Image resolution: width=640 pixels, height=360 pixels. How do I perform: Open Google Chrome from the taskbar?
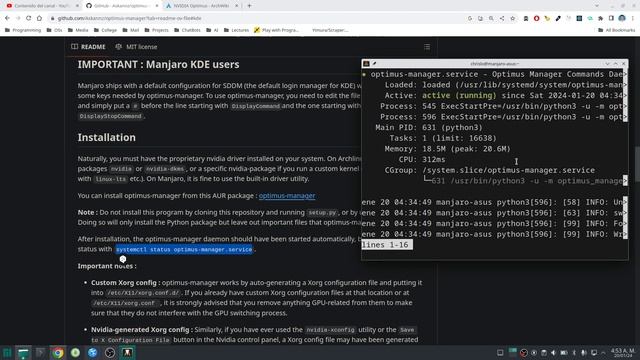pos(58,353)
